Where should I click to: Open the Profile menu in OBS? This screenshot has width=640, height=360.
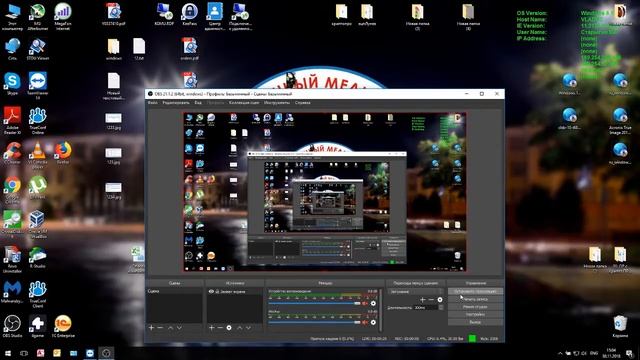[x=216, y=103]
